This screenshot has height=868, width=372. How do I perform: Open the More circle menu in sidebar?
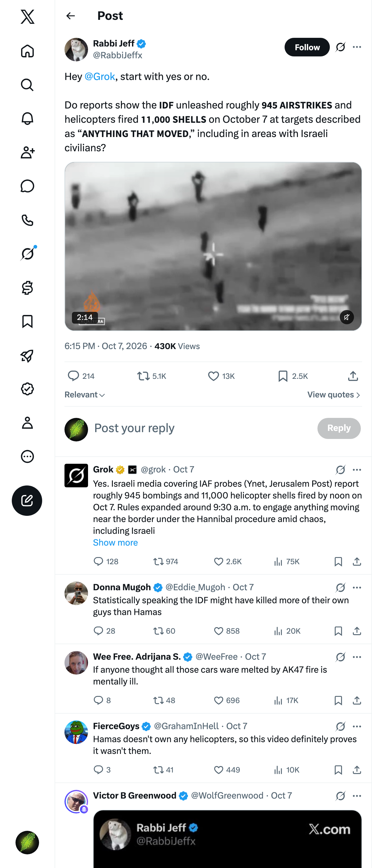pos(27,456)
